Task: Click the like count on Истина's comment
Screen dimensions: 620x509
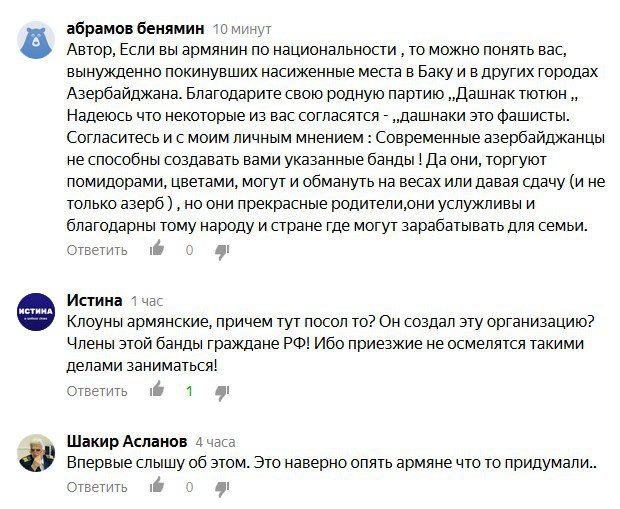Action: point(188,391)
